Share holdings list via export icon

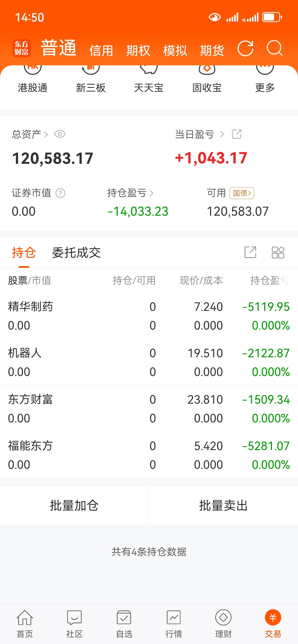[250, 252]
